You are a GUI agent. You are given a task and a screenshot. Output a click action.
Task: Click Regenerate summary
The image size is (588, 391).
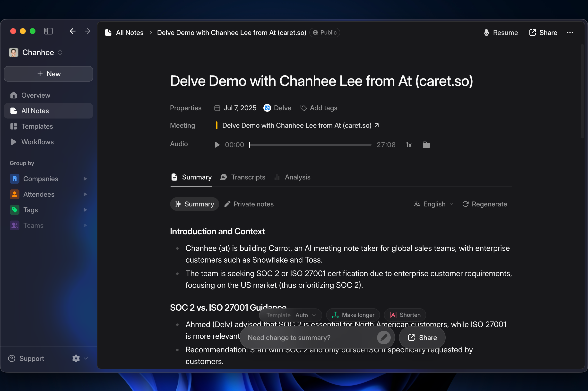(484, 204)
